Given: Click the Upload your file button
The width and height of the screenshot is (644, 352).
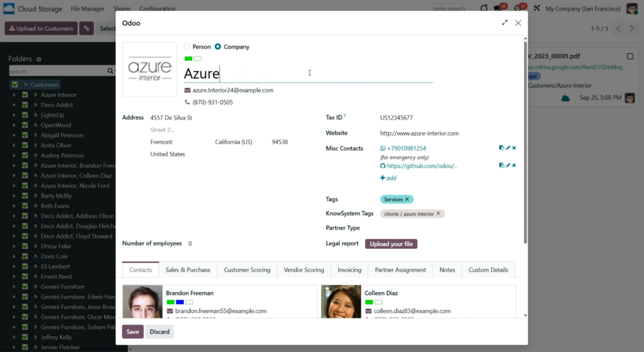Looking at the screenshot, I should pos(391,244).
